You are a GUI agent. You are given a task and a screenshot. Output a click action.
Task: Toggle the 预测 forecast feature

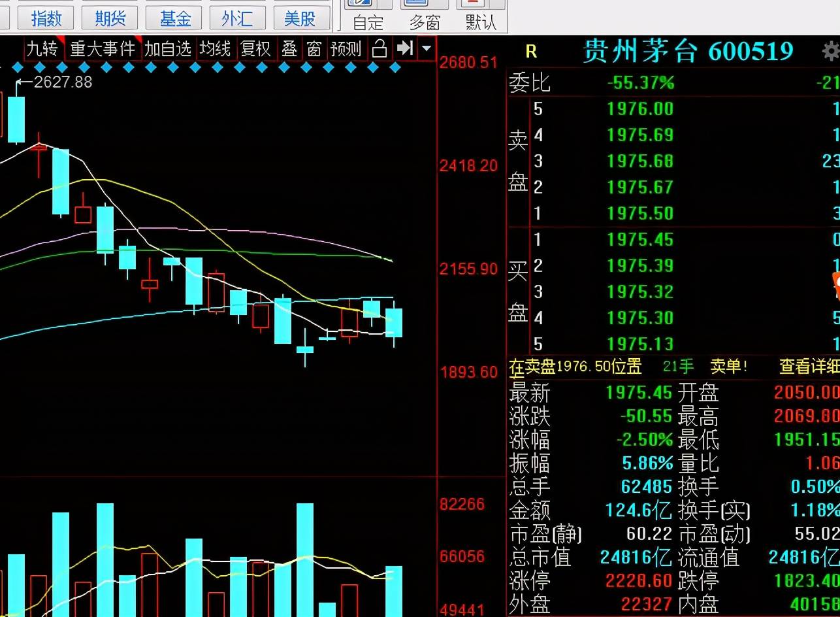346,49
